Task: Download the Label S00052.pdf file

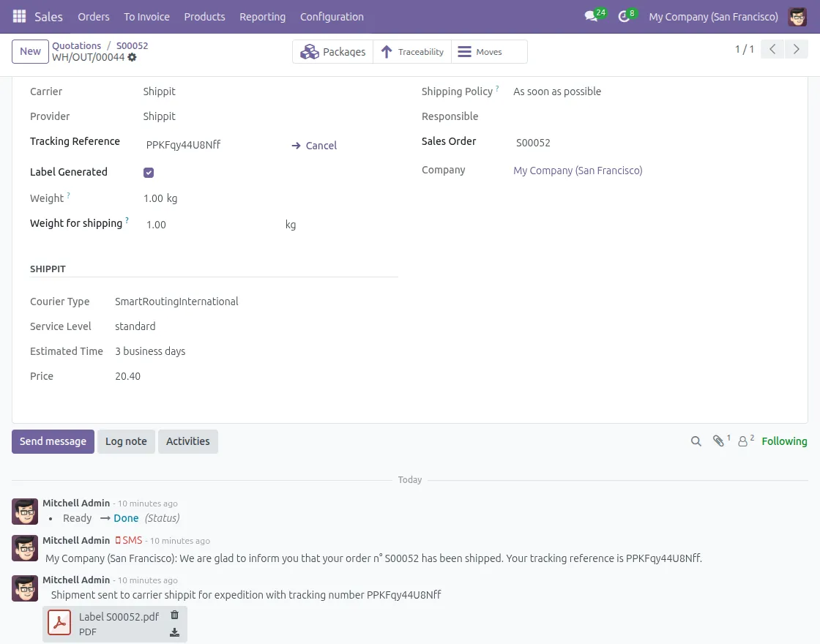Action: (x=175, y=633)
